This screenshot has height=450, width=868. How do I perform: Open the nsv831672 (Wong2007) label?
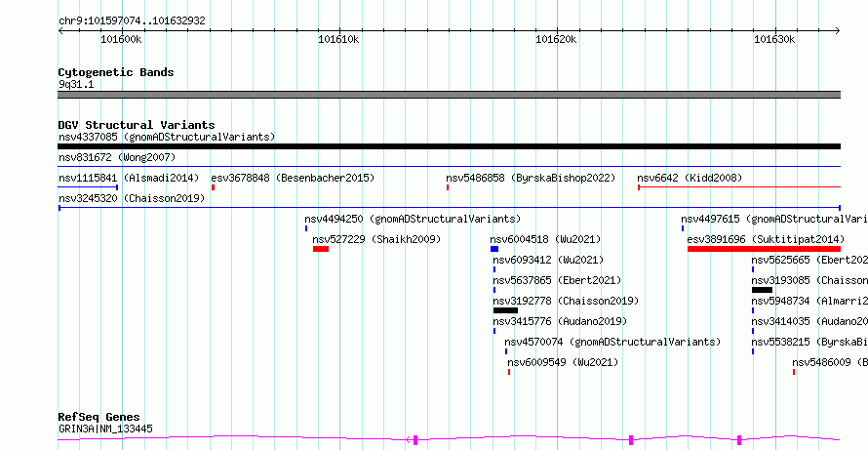click(x=117, y=157)
